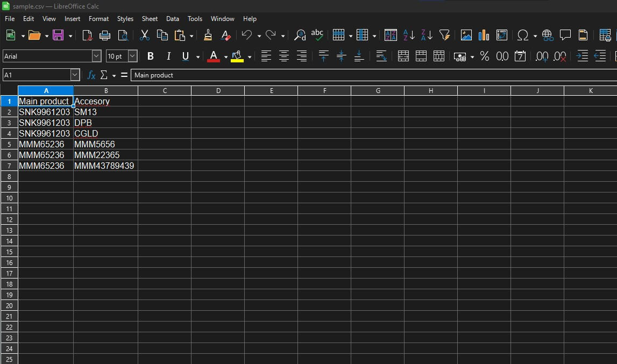Click the Export as PDF icon
Screen dimensions: 617x364
point(87,35)
